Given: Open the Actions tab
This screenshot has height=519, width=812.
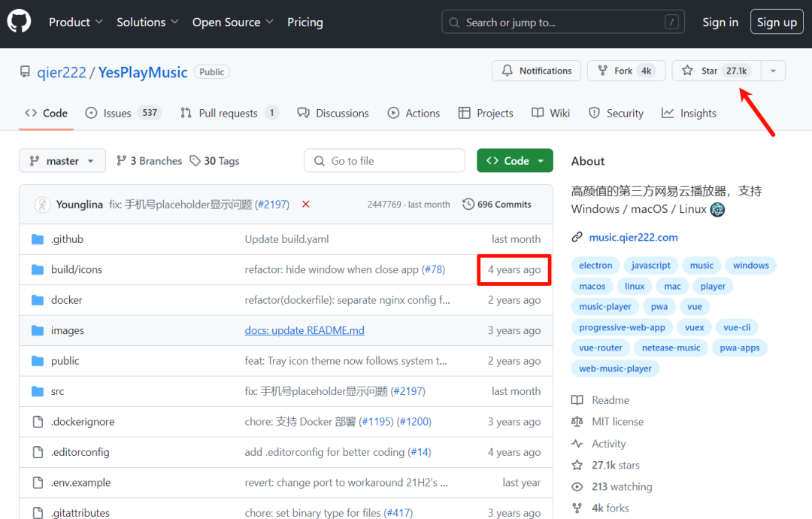Looking at the screenshot, I should click(414, 113).
